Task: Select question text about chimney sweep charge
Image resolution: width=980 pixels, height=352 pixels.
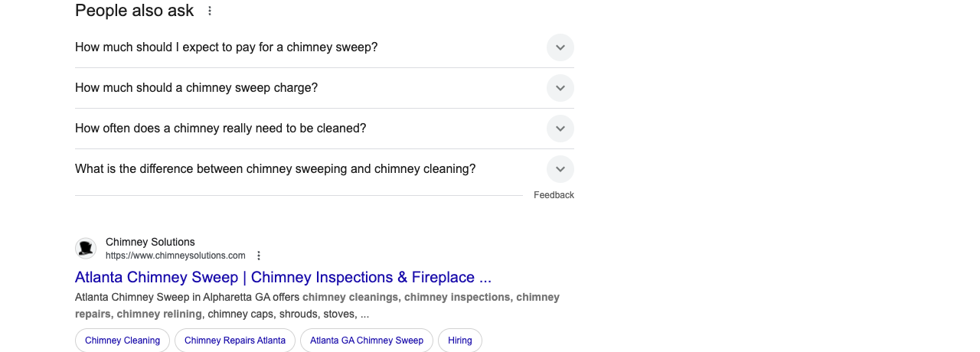Action: pyautogui.click(x=197, y=88)
